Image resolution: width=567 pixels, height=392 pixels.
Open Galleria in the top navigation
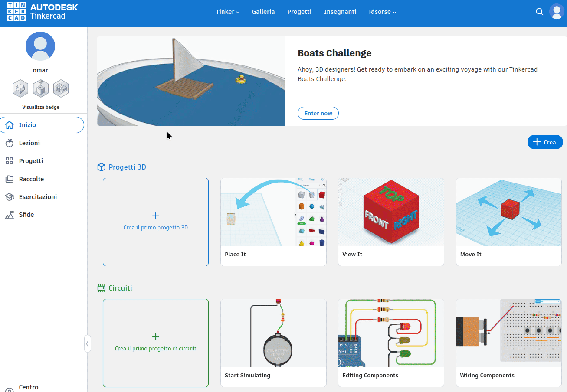point(263,12)
